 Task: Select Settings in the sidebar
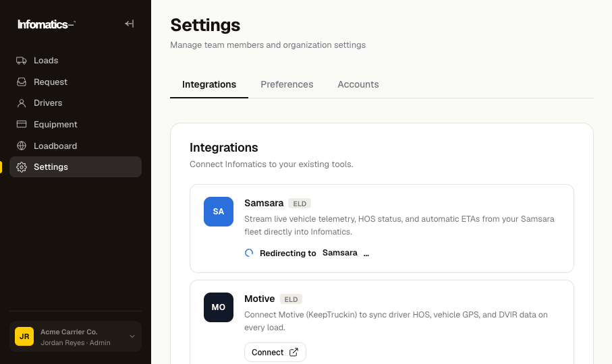coord(76,166)
